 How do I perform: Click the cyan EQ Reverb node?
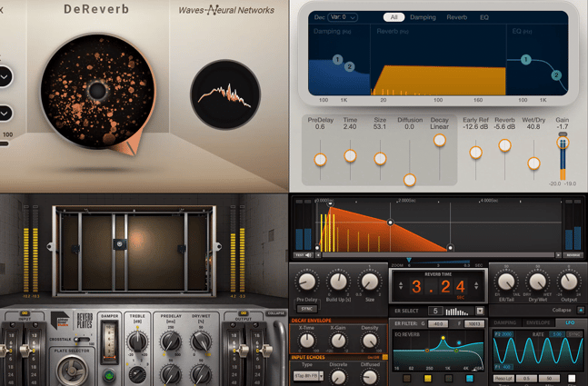459,342
